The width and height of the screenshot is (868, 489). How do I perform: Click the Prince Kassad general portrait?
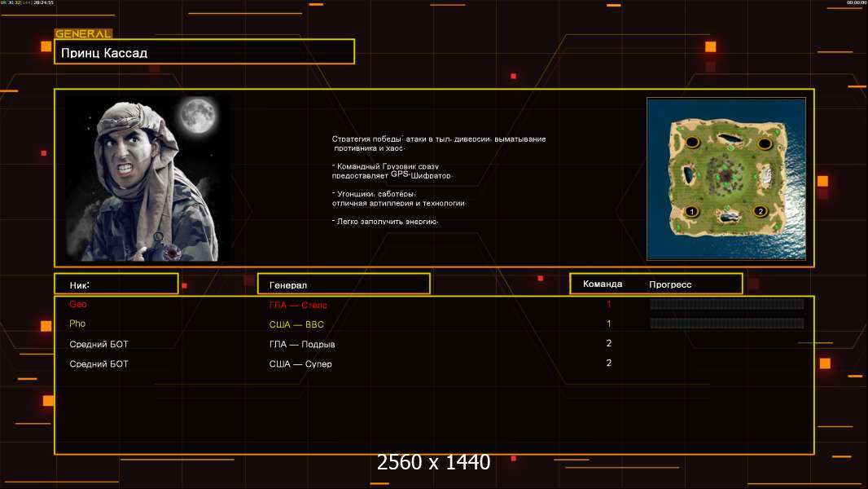[x=147, y=178]
